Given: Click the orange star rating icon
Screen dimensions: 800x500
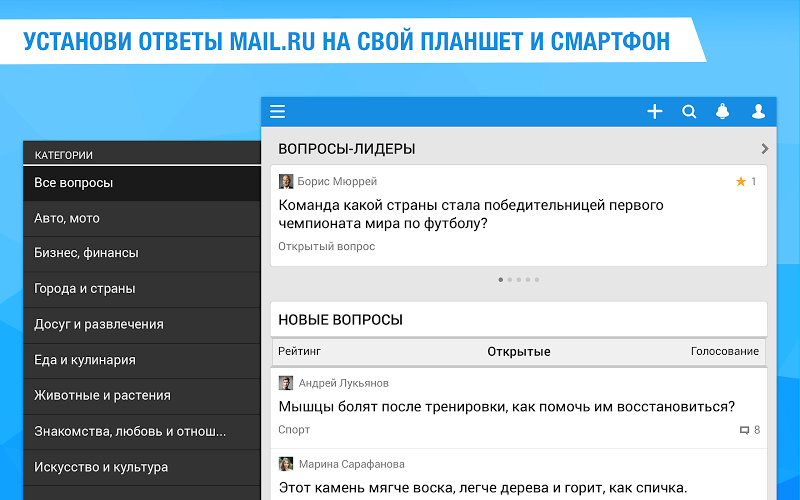Looking at the screenshot, I should [x=741, y=181].
